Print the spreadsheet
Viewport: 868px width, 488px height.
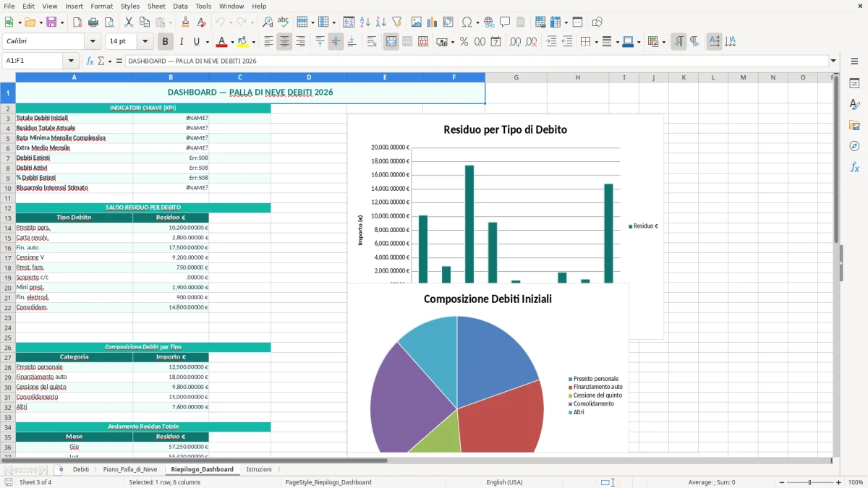(93, 22)
